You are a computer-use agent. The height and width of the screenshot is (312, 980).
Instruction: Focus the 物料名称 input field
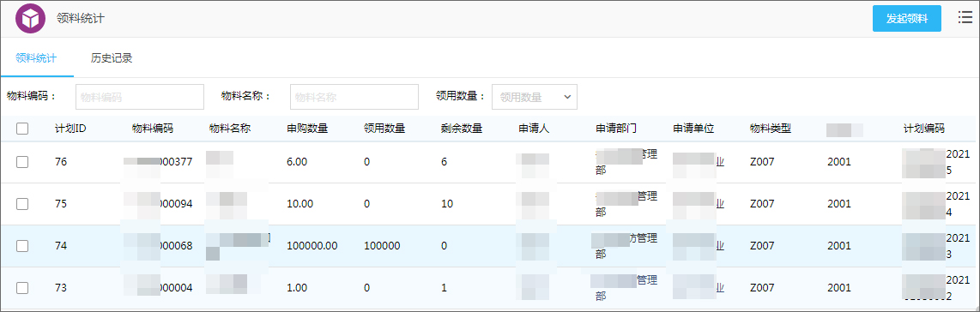354,97
